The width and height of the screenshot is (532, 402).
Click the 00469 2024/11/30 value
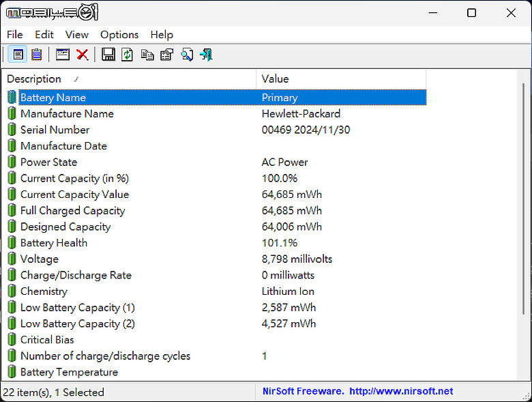click(x=306, y=130)
